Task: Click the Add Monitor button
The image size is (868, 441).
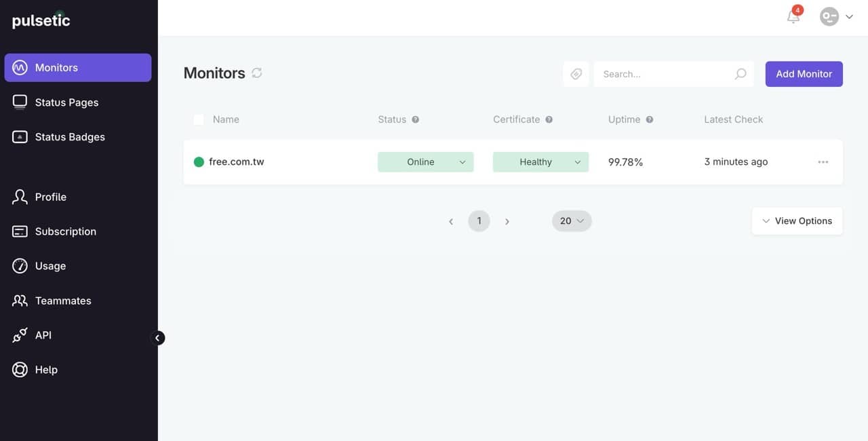Action: pyautogui.click(x=804, y=74)
